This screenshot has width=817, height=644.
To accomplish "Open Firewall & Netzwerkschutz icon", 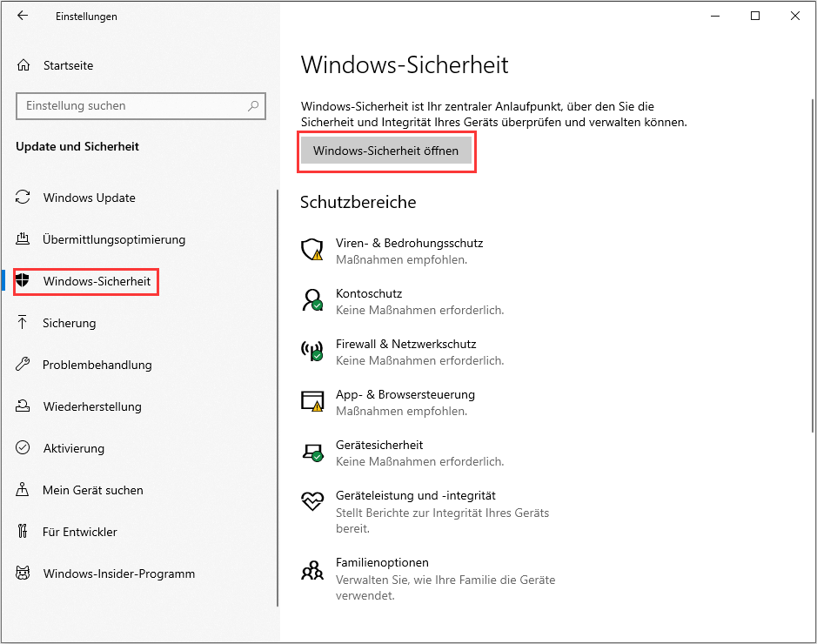I will tap(311, 351).
